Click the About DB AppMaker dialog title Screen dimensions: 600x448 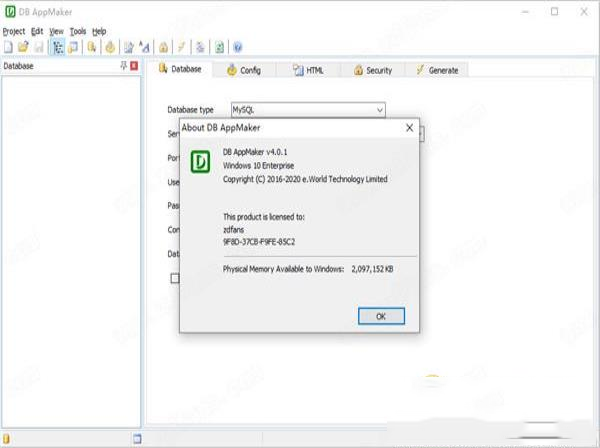click(221, 127)
